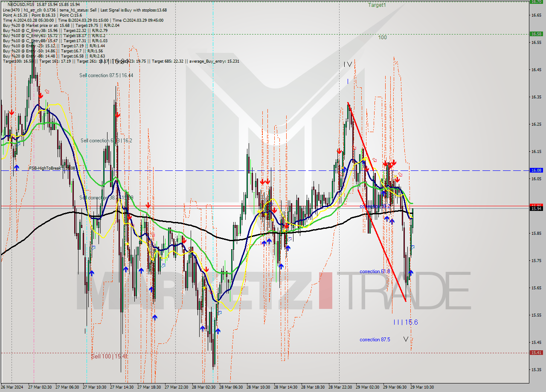Click the 15.85 price axis label

pyautogui.click(x=536, y=233)
